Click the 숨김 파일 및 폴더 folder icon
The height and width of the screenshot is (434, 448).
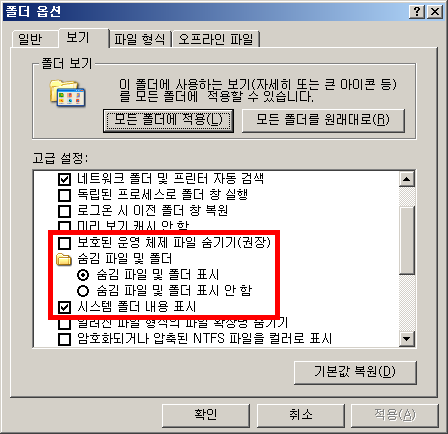tap(64, 259)
